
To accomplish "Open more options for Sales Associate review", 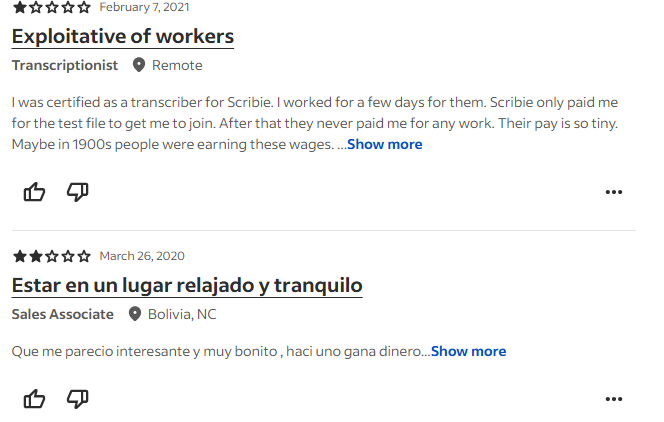I will [x=614, y=400].
